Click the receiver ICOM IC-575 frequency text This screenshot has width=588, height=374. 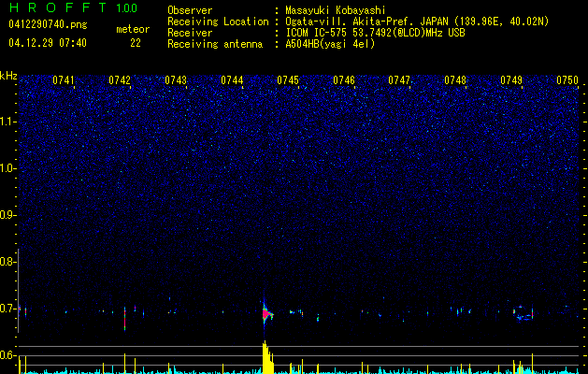pos(375,33)
